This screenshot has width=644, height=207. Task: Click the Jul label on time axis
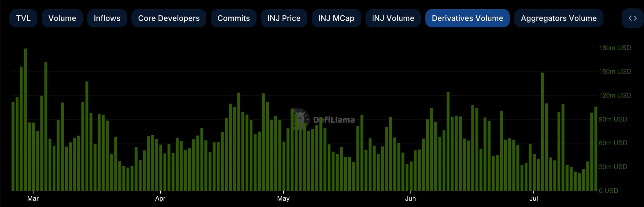coord(533,198)
